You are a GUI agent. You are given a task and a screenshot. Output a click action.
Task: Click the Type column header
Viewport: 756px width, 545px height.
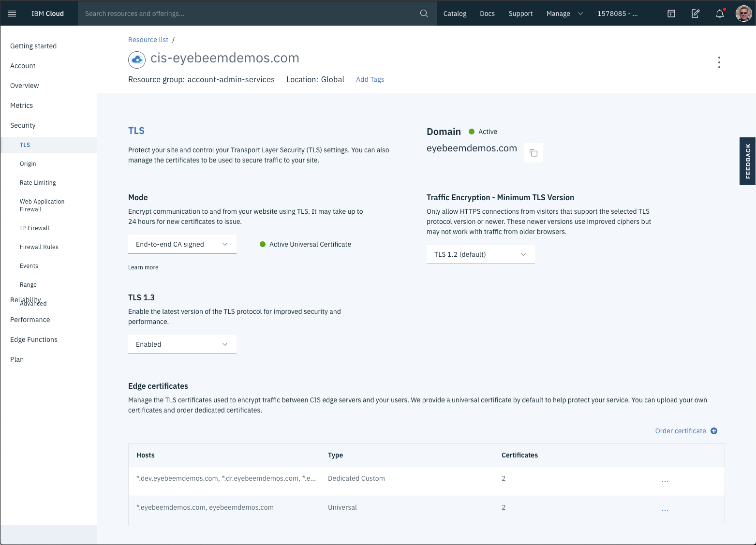point(335,455)
